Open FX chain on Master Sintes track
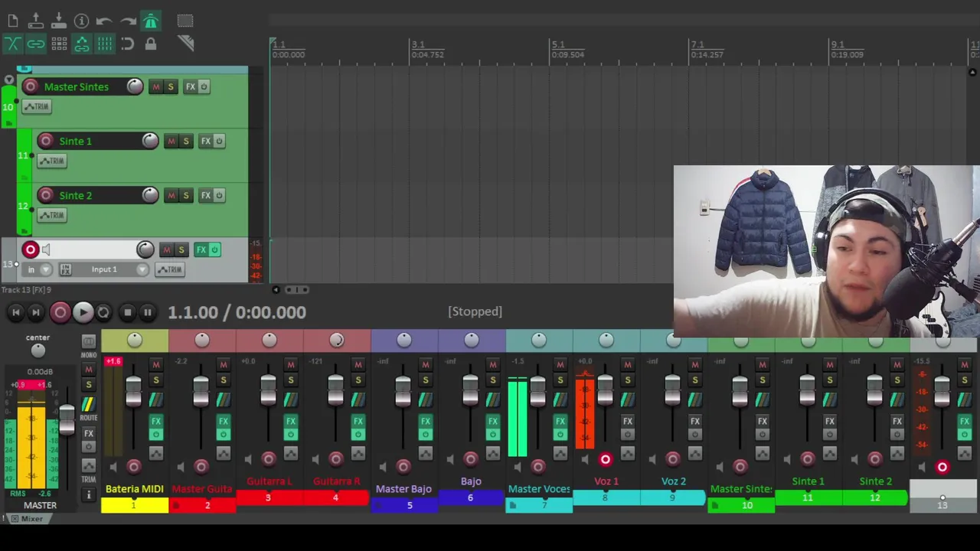Image resolution: width=980 pixels, height=551 pixels. (191, 86)
